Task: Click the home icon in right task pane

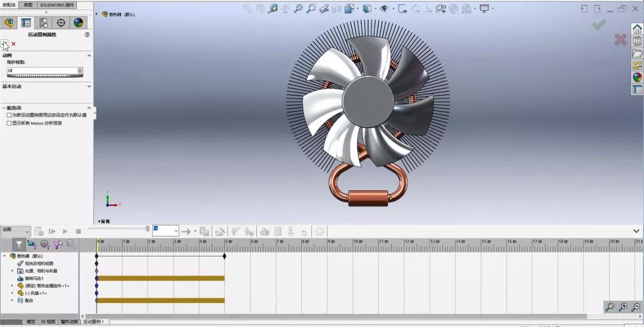Action: [637, 29]
